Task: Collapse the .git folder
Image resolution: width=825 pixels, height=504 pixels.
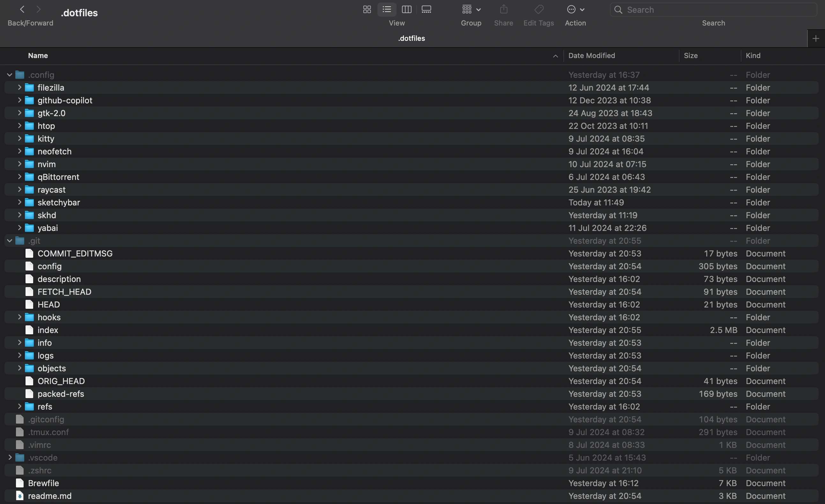Action: click(9, 241)
